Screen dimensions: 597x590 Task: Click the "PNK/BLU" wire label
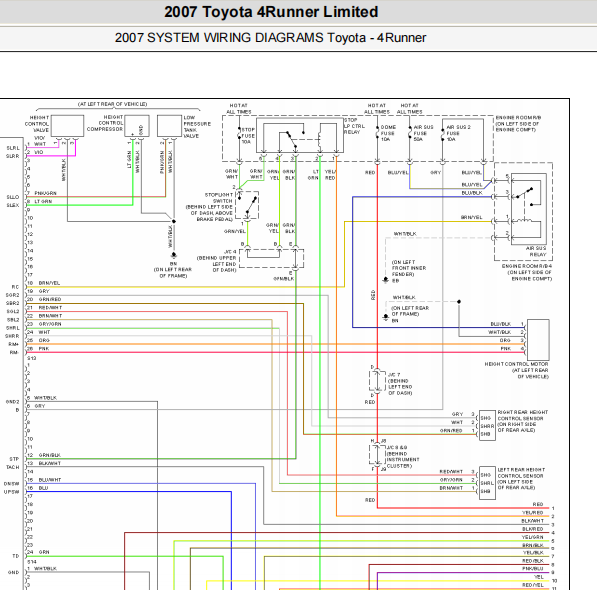click(x=533, y=569)
